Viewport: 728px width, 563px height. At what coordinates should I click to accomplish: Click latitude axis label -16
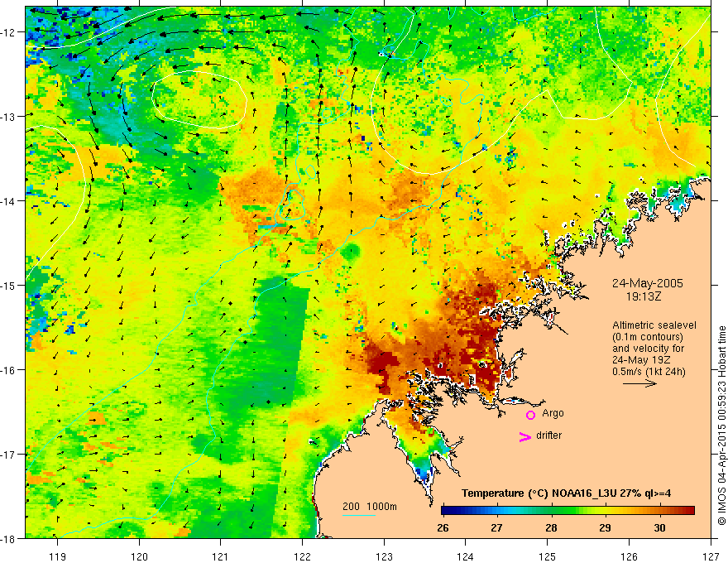pos(8,370)
